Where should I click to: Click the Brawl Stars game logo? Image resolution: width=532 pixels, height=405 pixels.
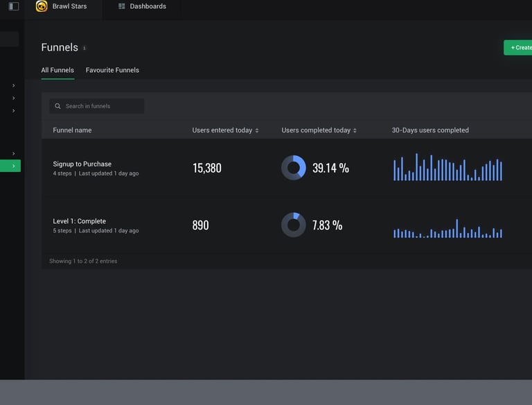[x=42, y=6]
